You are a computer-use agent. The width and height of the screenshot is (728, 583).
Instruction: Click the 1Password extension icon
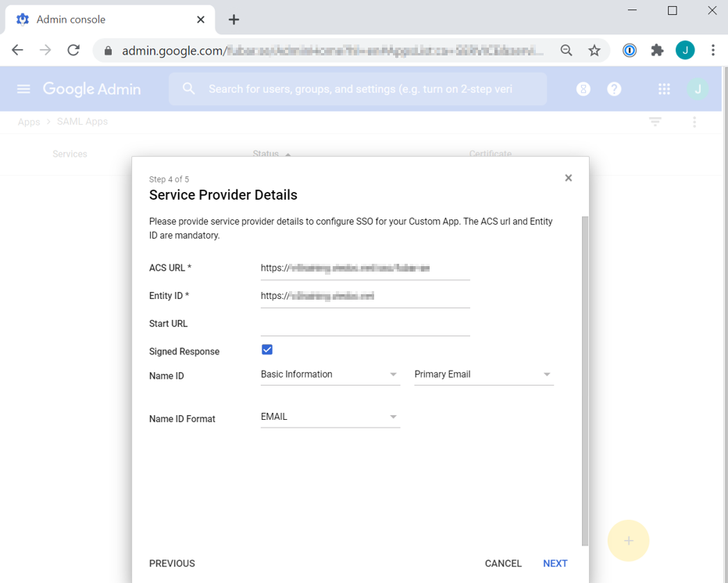click(630, 50)
